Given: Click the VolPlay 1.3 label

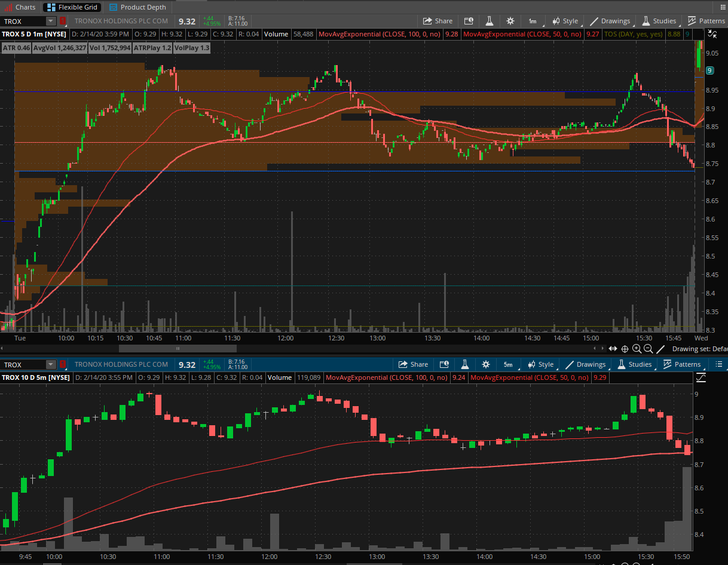Looking at the screenshot, I should click(192, 47).
